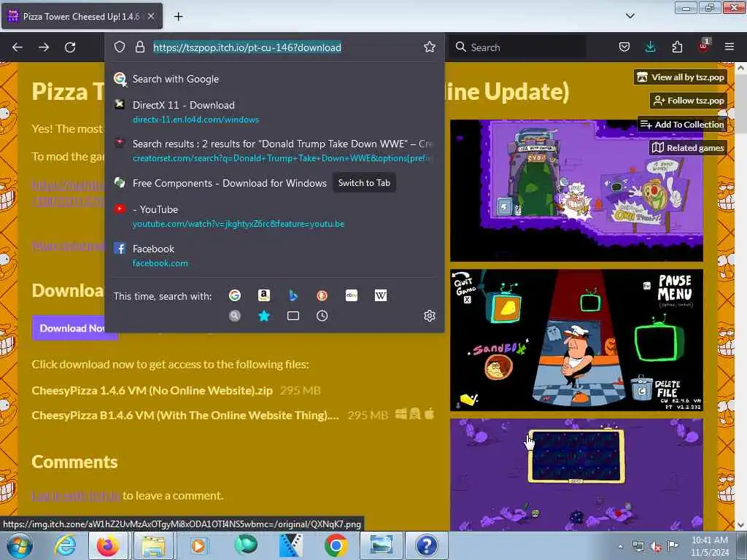
Task: Close the Pizza Tower Cheesed Up tab
Action: pyautogui.click(x=151, y=16)
